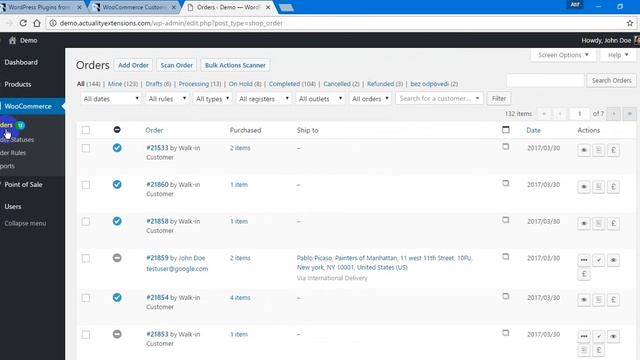This screenshot has height=360, width=640.
Task: Click the processing dots icon for order #21853
Action: pos(584,337)
